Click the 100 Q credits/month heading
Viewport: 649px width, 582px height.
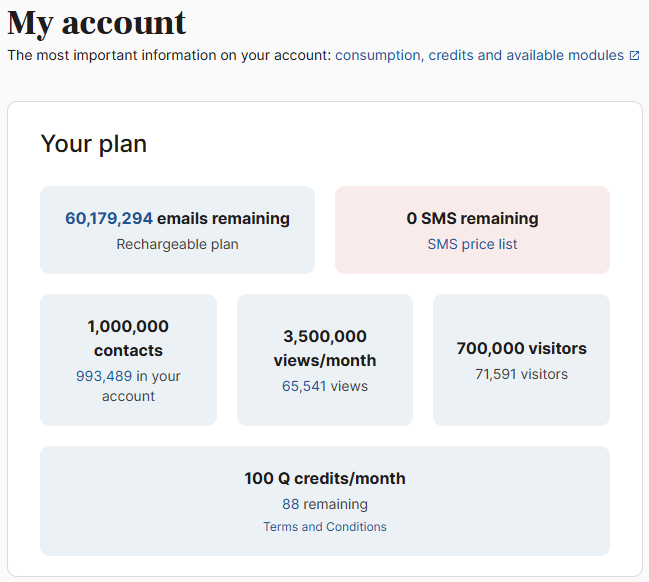(x=325, y=479)
